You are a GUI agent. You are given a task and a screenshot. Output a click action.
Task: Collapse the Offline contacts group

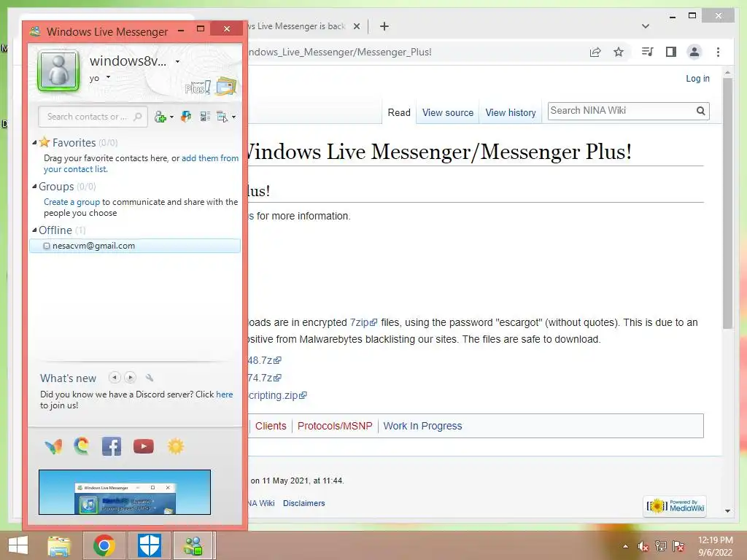(34, 230)
